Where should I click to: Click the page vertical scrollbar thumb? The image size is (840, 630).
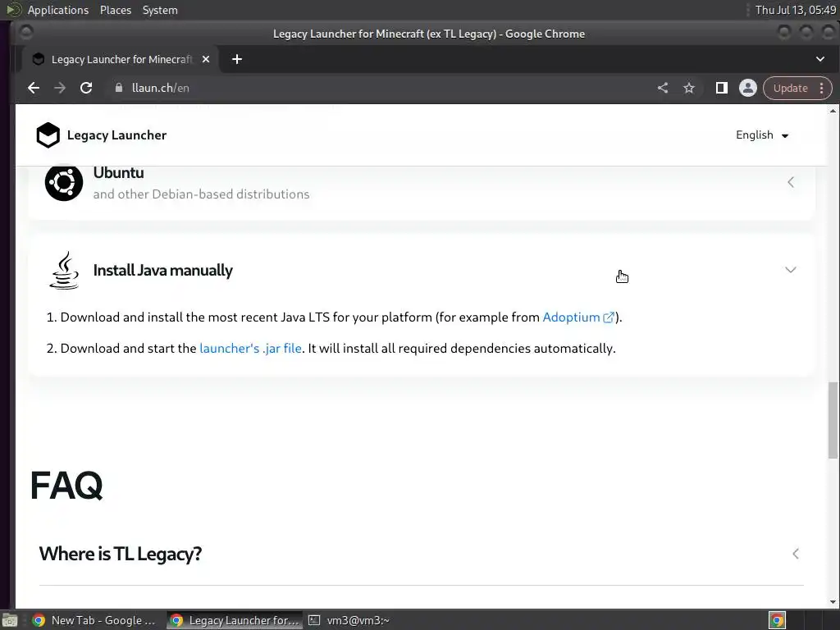point(833,420)
